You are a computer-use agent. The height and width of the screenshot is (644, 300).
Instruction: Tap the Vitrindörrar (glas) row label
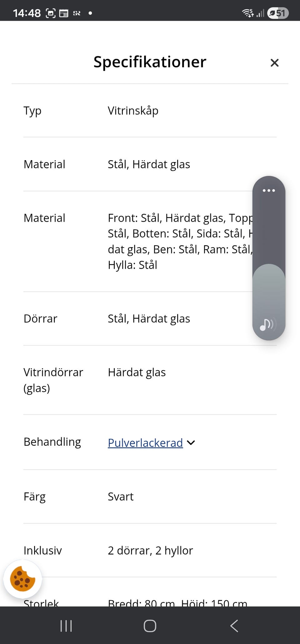[x=53, y=380]
